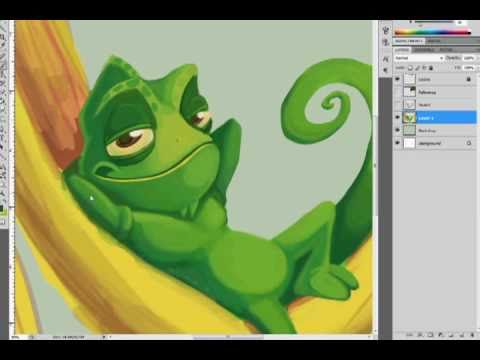
Task: Open the Normal blend mode dropdown
Action: 419,58
